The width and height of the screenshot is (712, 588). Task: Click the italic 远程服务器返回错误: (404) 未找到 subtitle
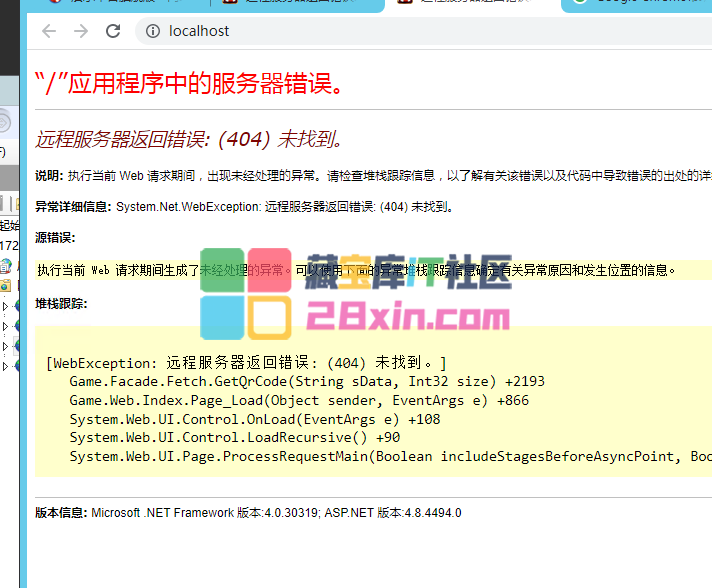(188, 139)
